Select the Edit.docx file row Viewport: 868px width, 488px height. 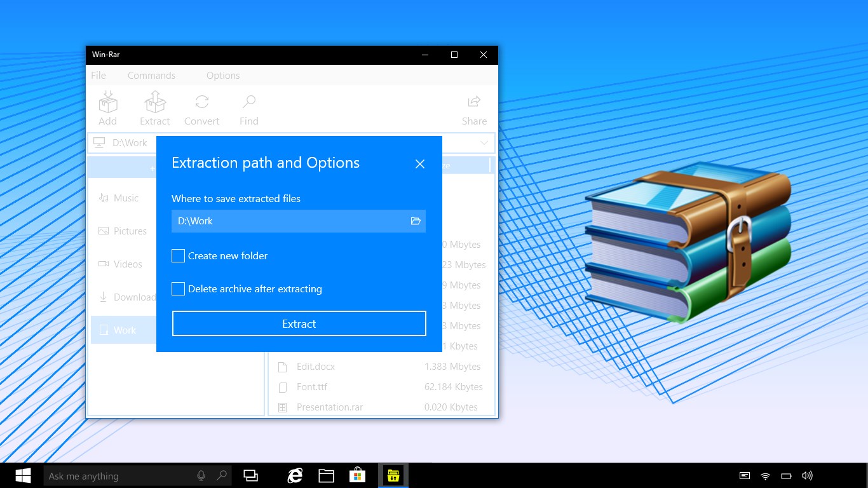381,367
